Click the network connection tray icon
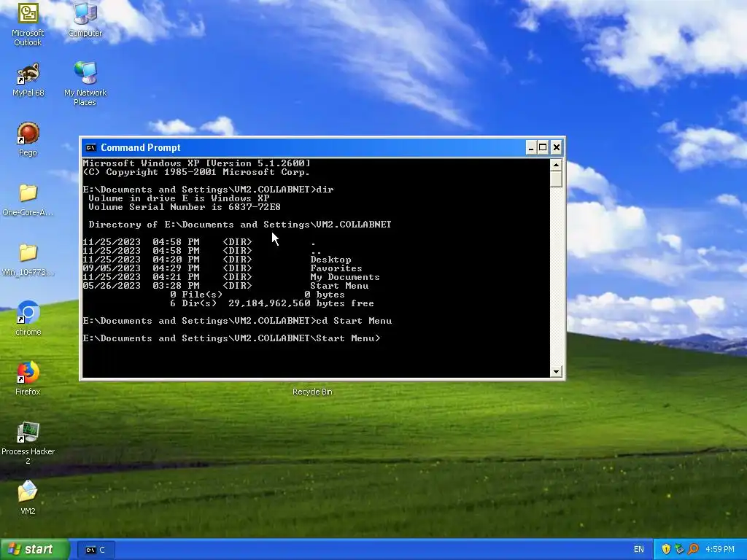Screen dimensions: 747x560 point(679,550)
